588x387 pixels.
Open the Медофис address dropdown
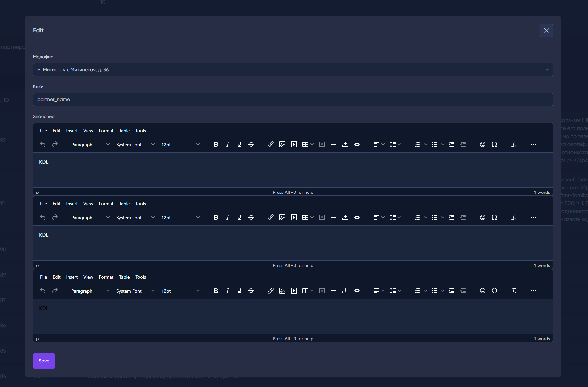click(293, 70)
